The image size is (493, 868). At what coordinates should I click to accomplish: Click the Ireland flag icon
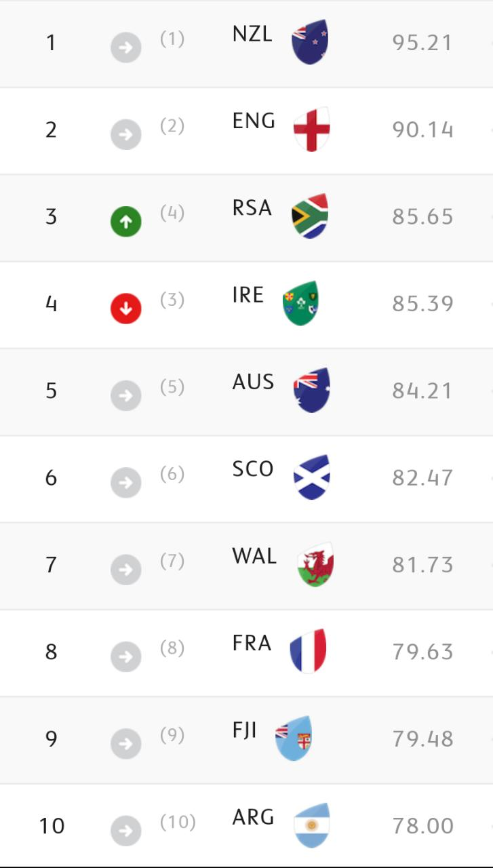pyautogui.click(x=300, y=303)
